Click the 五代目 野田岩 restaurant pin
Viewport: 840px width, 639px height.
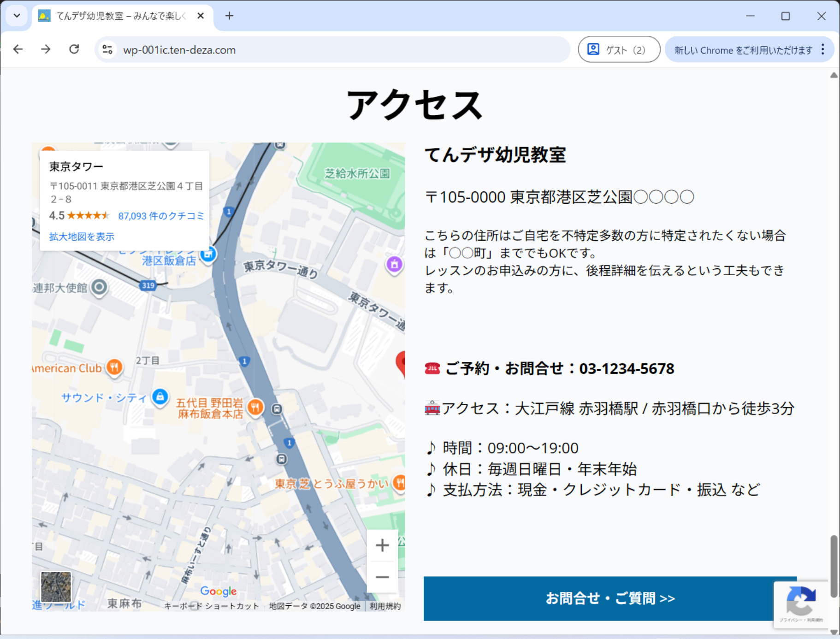click(255, 407)
